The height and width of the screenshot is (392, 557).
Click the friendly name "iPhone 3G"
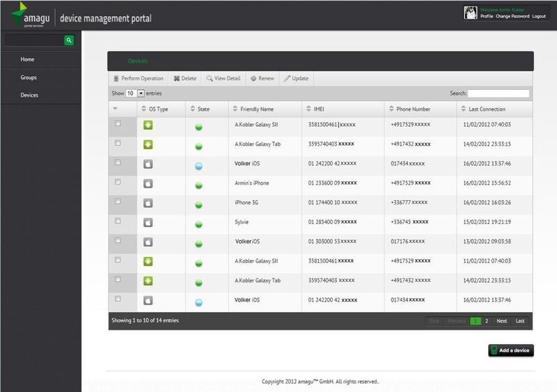click(246, 203)
